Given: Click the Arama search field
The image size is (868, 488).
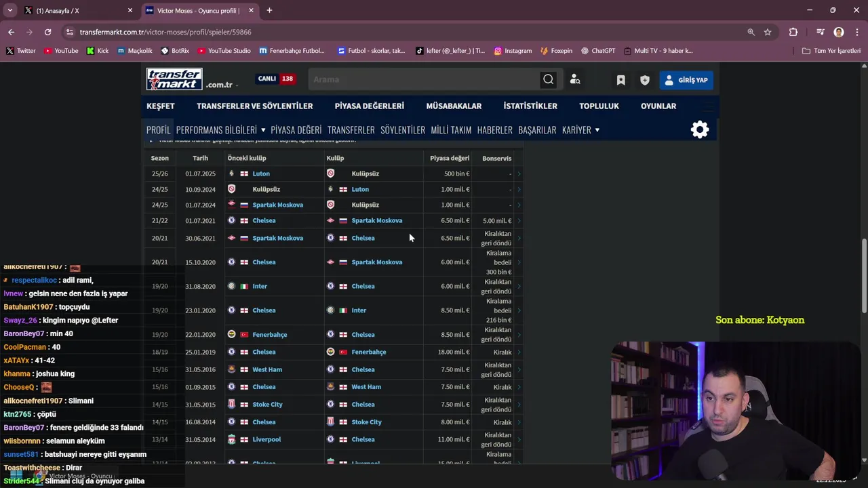Looking at the screenshot, I should click(424, 79).
